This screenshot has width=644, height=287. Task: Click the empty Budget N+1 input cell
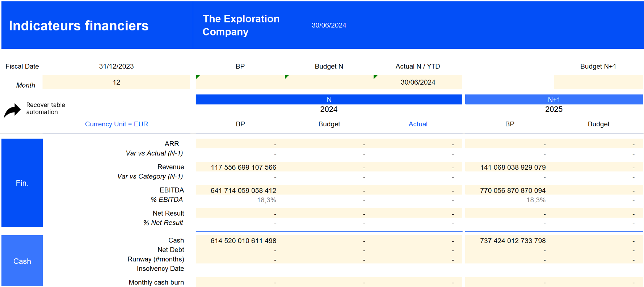tap(598, 82)
